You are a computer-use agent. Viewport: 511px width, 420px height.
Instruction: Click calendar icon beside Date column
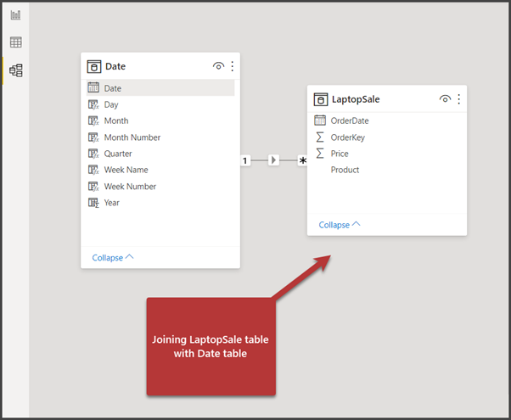[93, 87]
